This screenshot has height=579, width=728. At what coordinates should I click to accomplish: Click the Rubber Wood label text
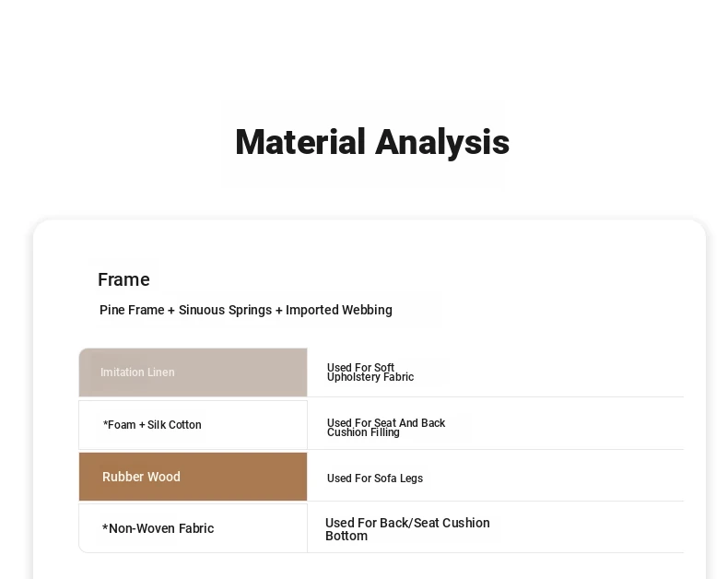141,477
